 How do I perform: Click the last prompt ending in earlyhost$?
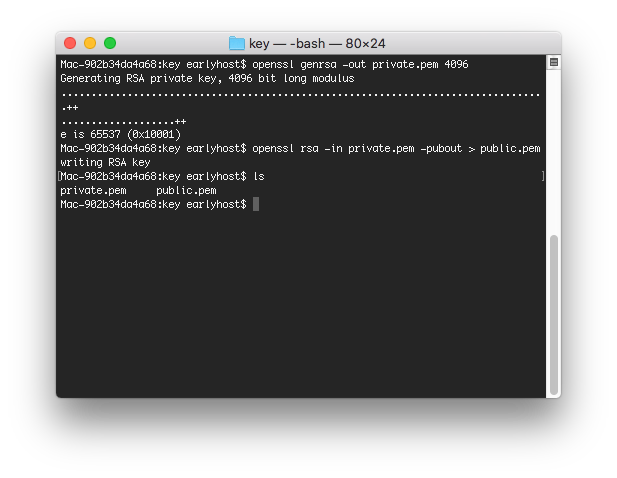click(x=153, y=204)
